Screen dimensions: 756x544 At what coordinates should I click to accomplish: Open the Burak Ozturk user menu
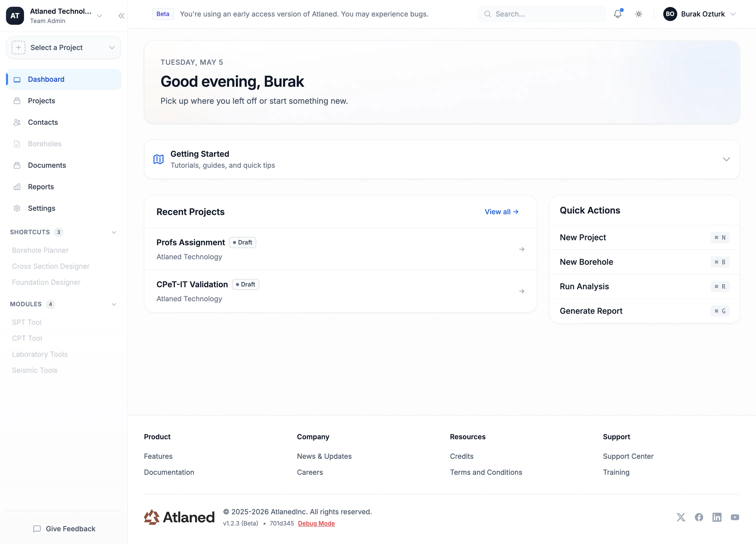click(x=699, y=14)
